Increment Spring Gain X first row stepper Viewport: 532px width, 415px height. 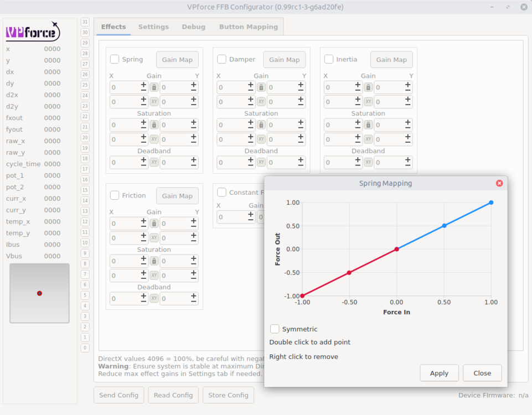[x=144, y=85]
